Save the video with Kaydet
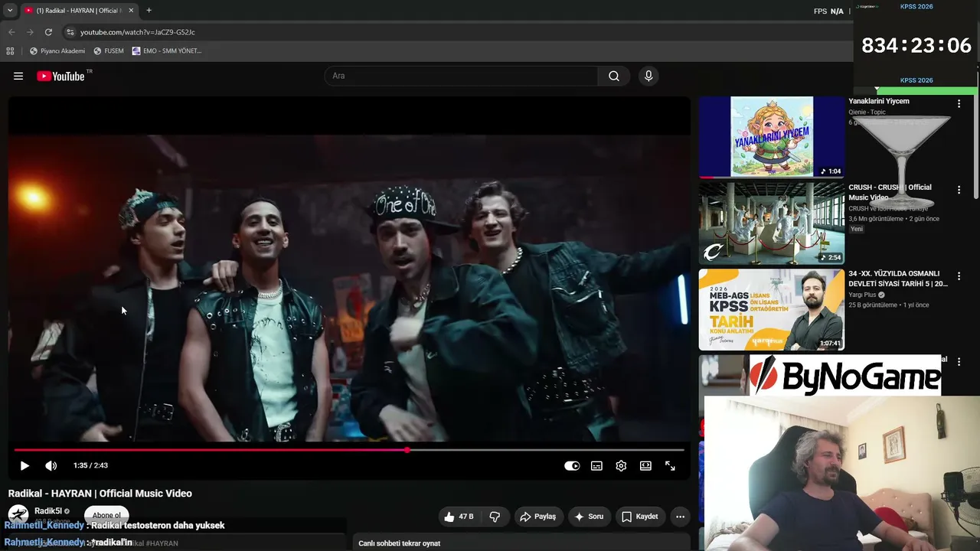The image size is (980, 551). [640, 517]
